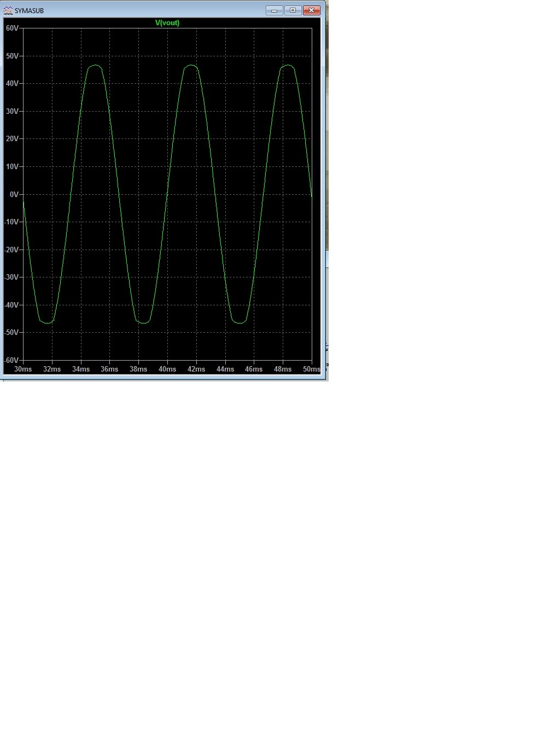This screenshot has height=747, width=560.
Task: Click the 30ms time axis label
Action: pos(23,369)
